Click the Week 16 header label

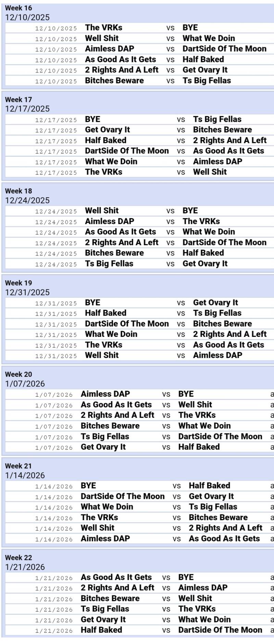(x=18, y=8)
